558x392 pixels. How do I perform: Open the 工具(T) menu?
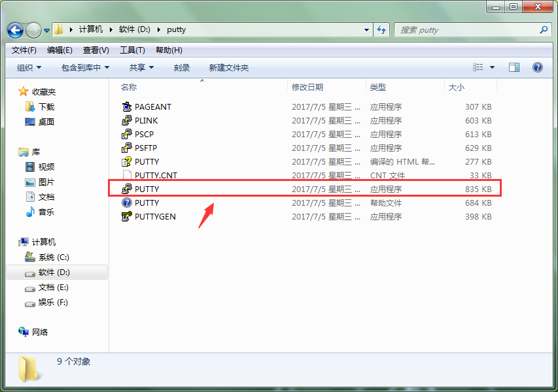[x=132, y=50]
